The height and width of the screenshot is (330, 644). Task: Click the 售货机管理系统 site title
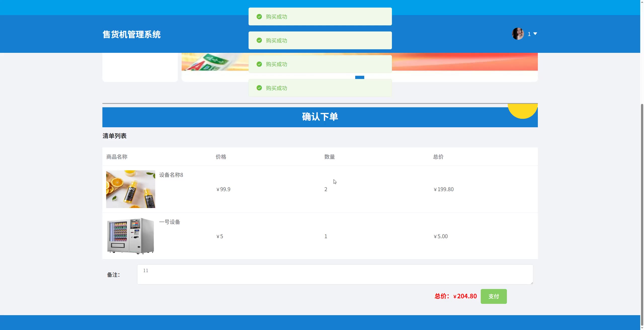tap(131, 34)
